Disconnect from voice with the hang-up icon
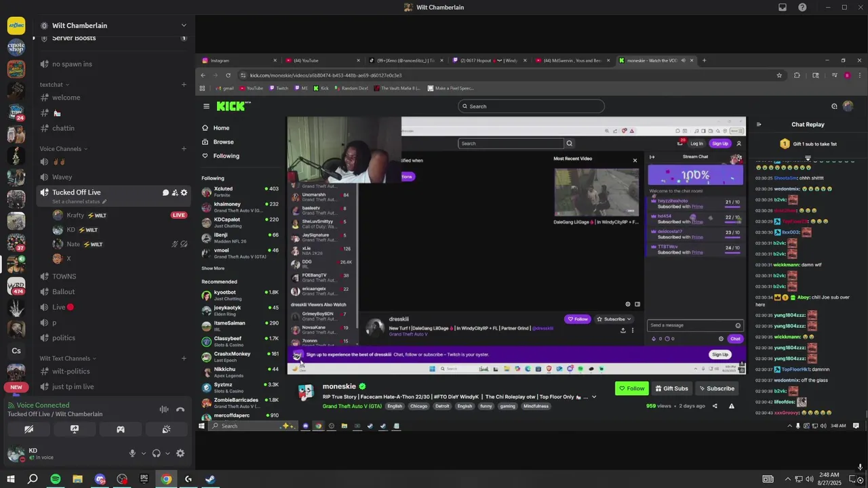The image size is (868, 488). (180, 409)
